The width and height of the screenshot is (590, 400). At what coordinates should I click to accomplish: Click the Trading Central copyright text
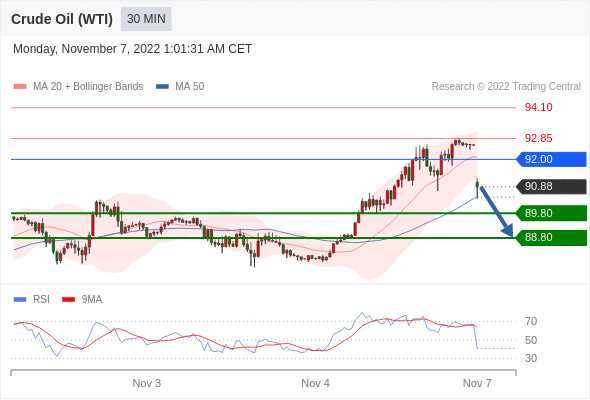[x=506, y=87]
